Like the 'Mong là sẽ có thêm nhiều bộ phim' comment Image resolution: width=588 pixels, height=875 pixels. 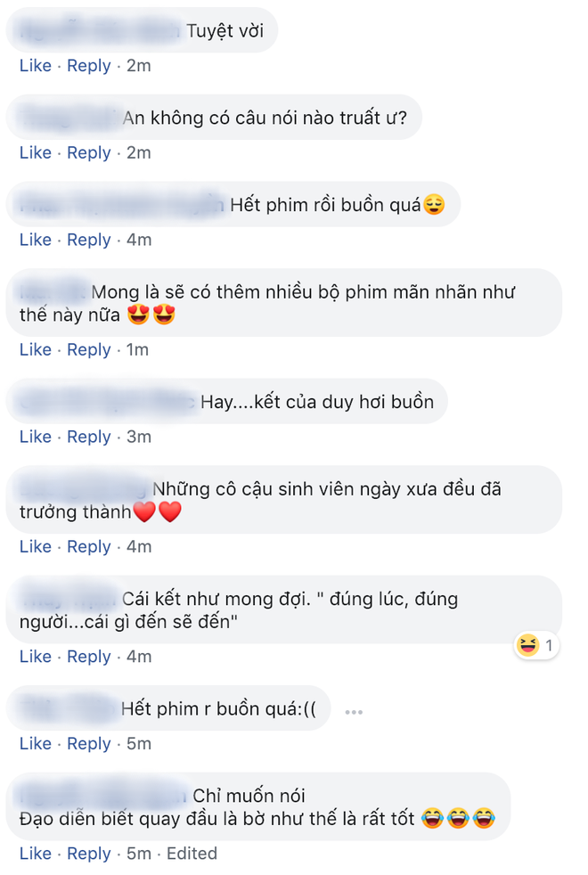(x=36, y=350)
